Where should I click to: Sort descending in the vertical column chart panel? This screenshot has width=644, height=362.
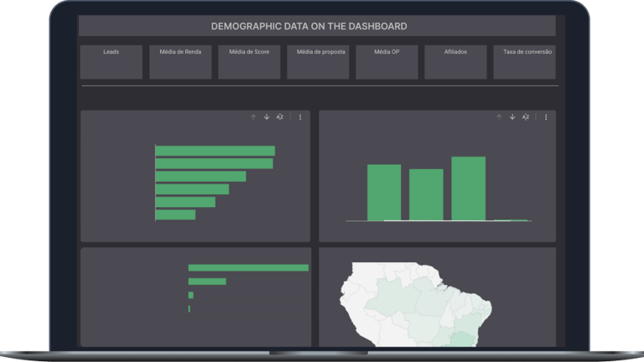pyautogui.click(x=512, y=117)
